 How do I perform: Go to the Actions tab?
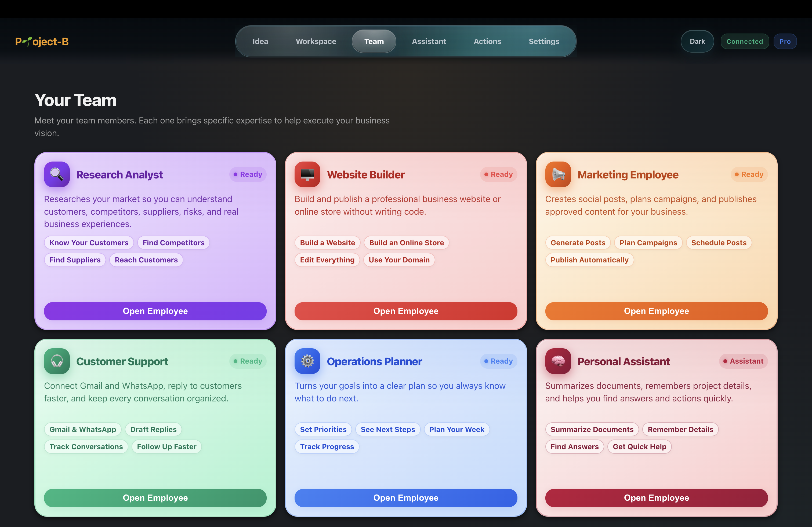[x=487, y=41]
